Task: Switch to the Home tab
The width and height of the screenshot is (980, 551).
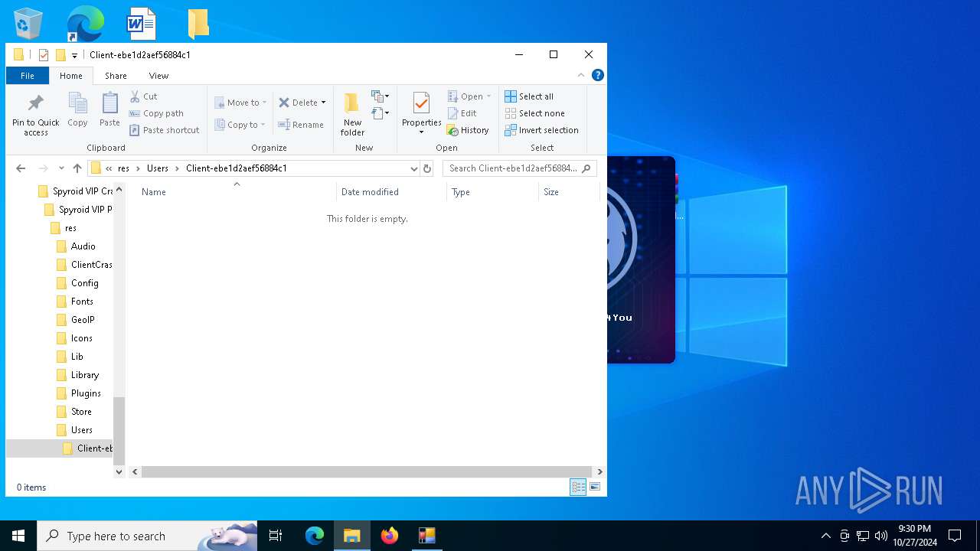Action: pos(71,76)
